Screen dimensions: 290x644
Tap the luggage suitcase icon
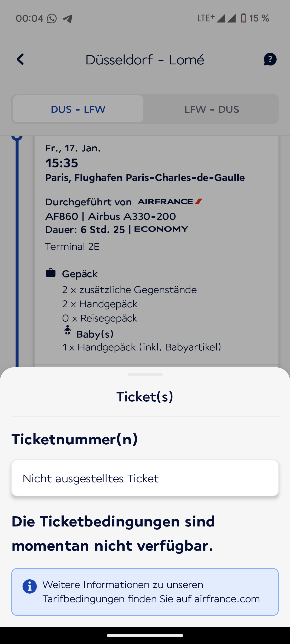click(51, 273)
